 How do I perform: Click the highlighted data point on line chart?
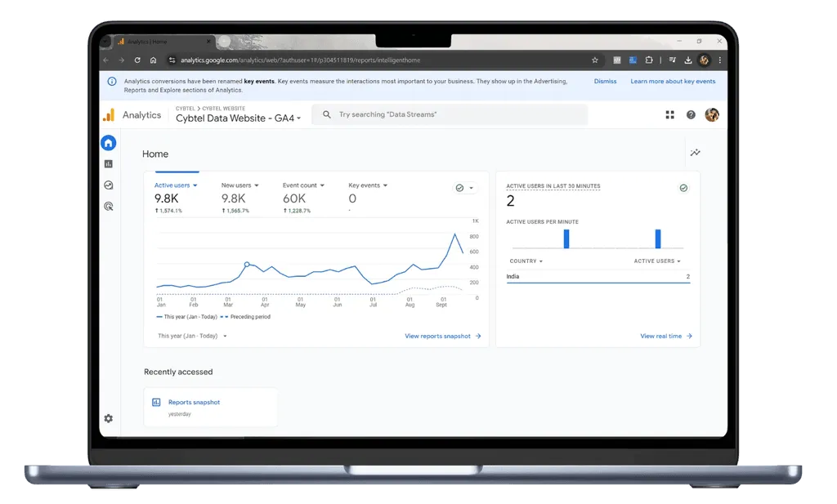tap(247, 264)
